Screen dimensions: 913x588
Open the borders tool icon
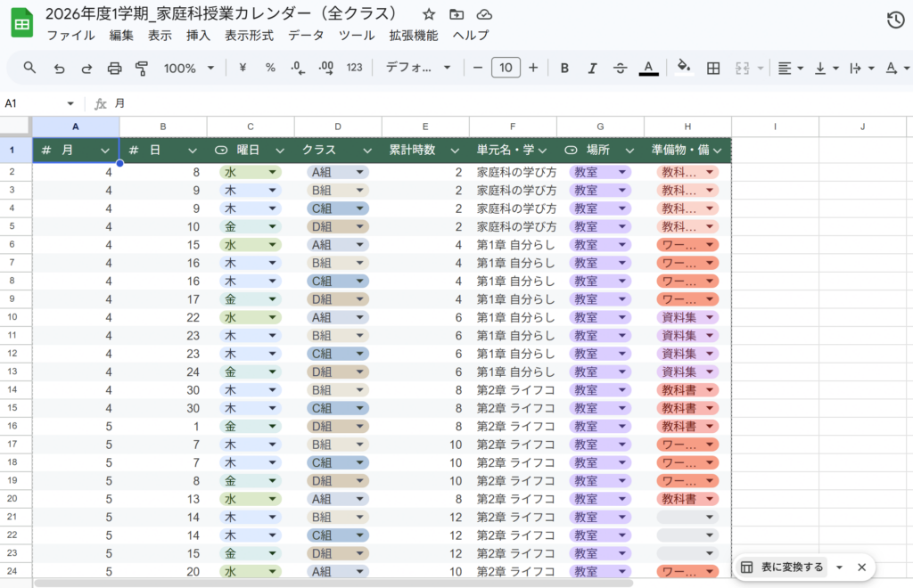pos(713,68)
